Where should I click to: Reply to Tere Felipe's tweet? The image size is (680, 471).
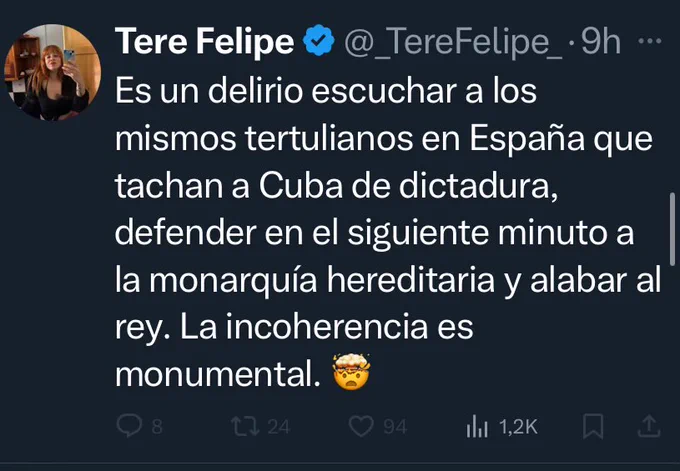(x=131, y=426)
